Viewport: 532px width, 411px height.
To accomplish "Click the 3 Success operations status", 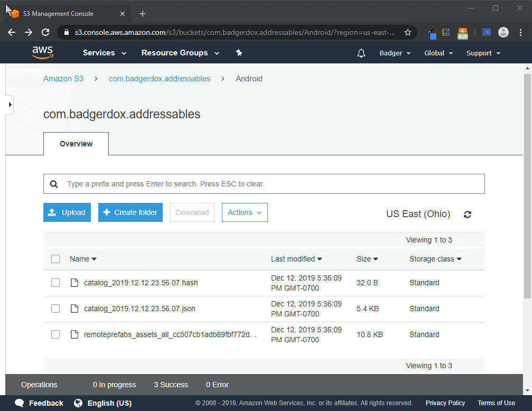I will pyautogui.click(x=171, y=385).
